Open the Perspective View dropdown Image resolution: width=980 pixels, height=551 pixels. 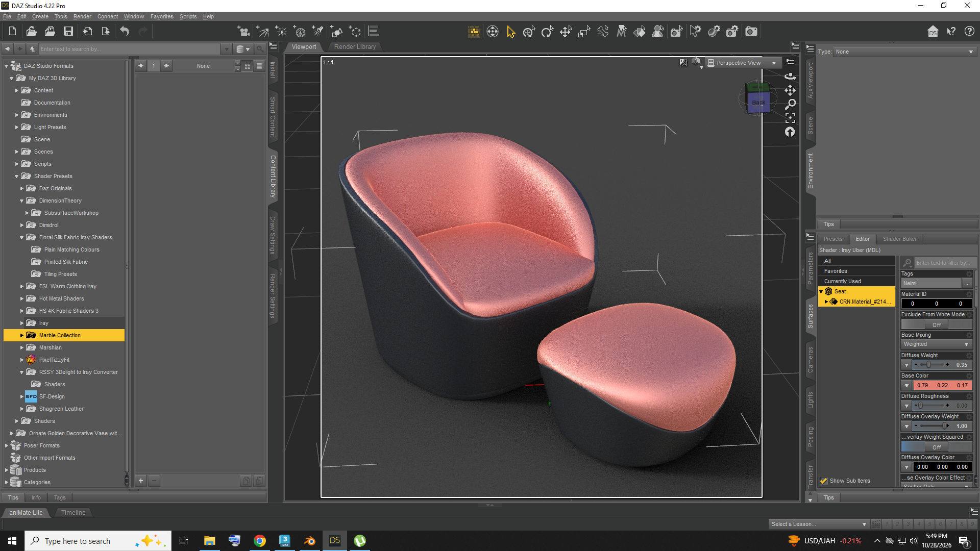pyautogui.click(x=743, y=63)
